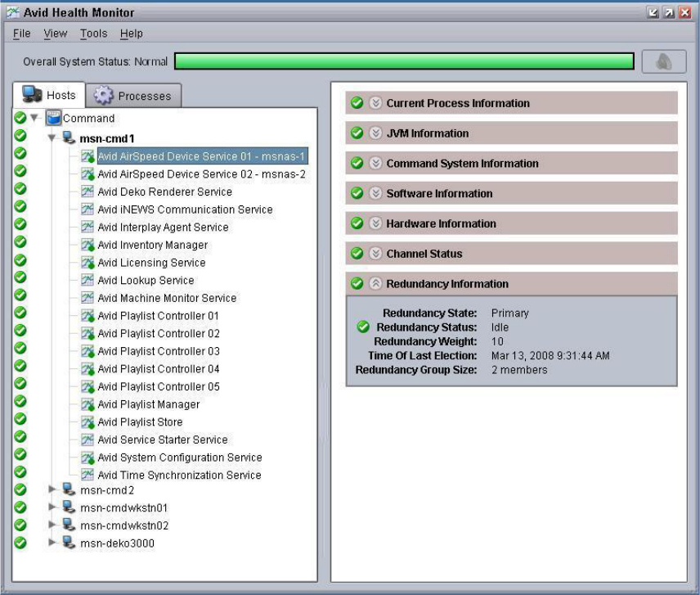Click the msn-deko3000 computer icon
This screenshot has height=595, width=700.
tap(69, 543)
